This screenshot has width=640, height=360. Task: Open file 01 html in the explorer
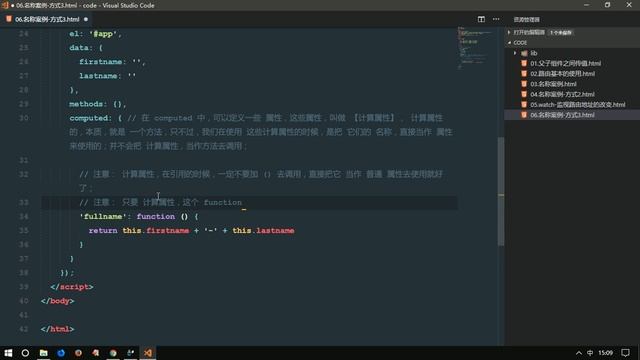(565, 63)
